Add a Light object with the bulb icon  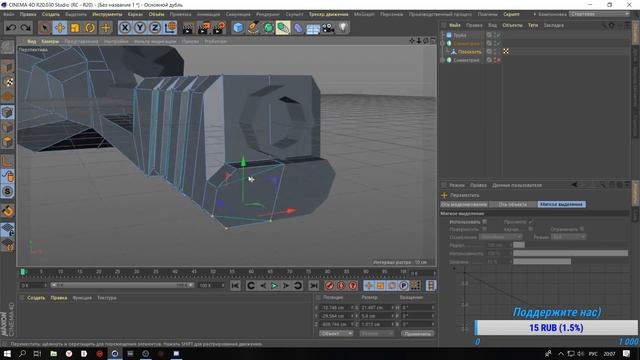[x=343, y=28]
